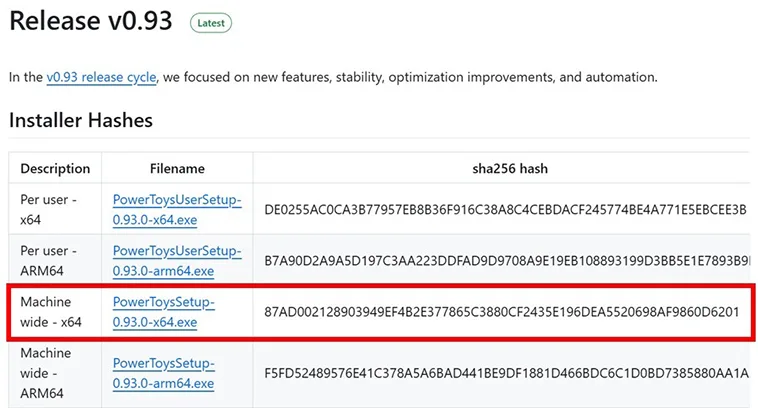Open the v0.93 release cycle link
The height and width of the screenshot is (408, 758).
103,77
